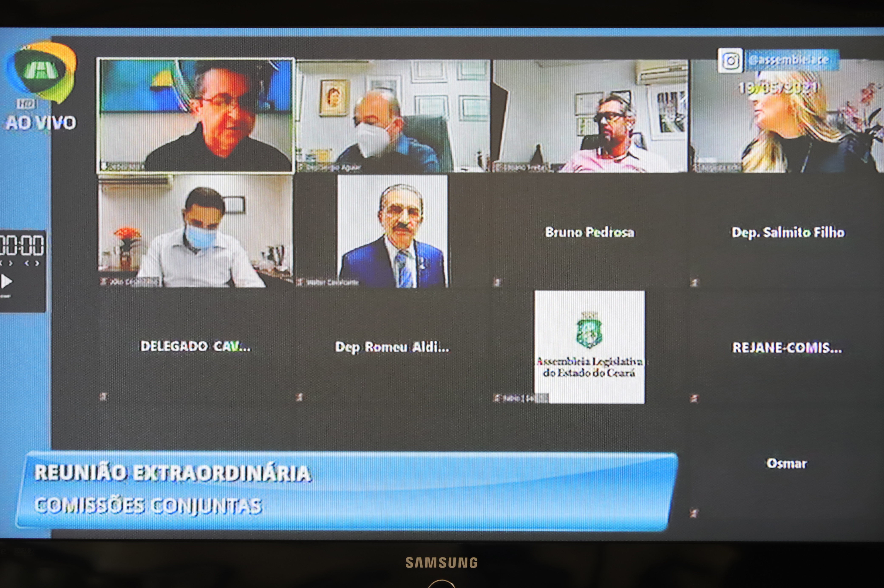The width and height of the screenshot is (884, 588).
Task: Click the Assembleia Legislativa do Estado do Ceará tile
Action: [x=589, y=347]
